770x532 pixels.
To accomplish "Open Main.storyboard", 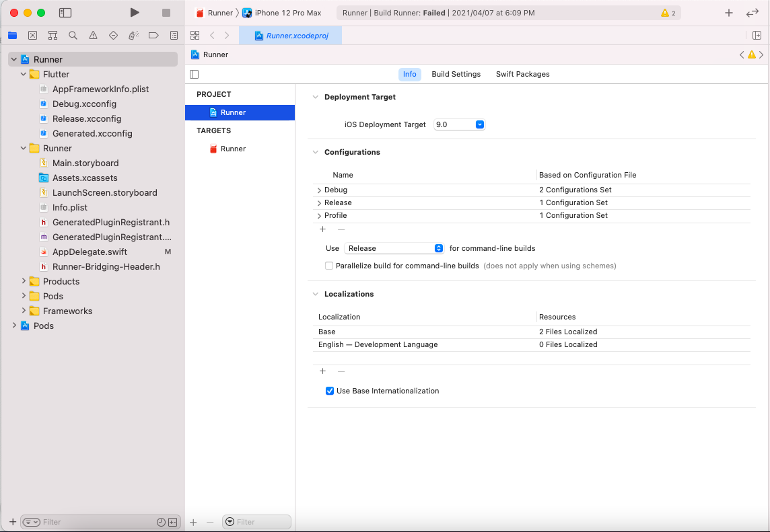I will (x=85, y=163).
